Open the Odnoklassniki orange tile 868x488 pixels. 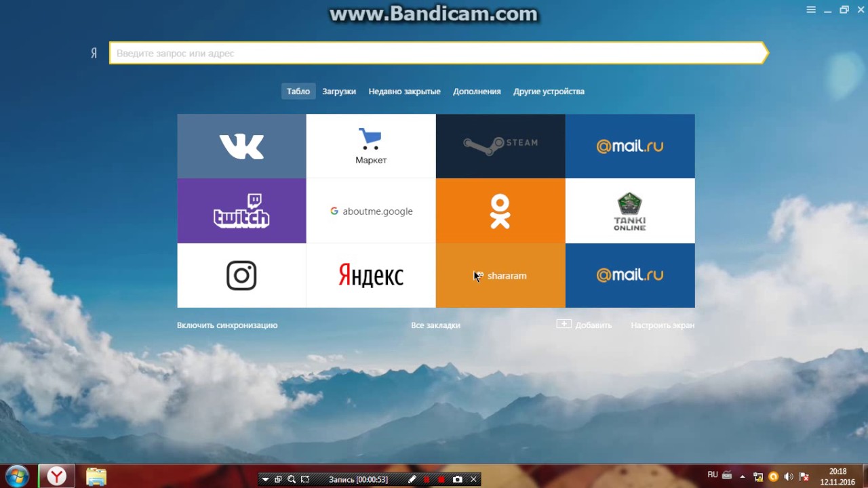coord(500,211)
